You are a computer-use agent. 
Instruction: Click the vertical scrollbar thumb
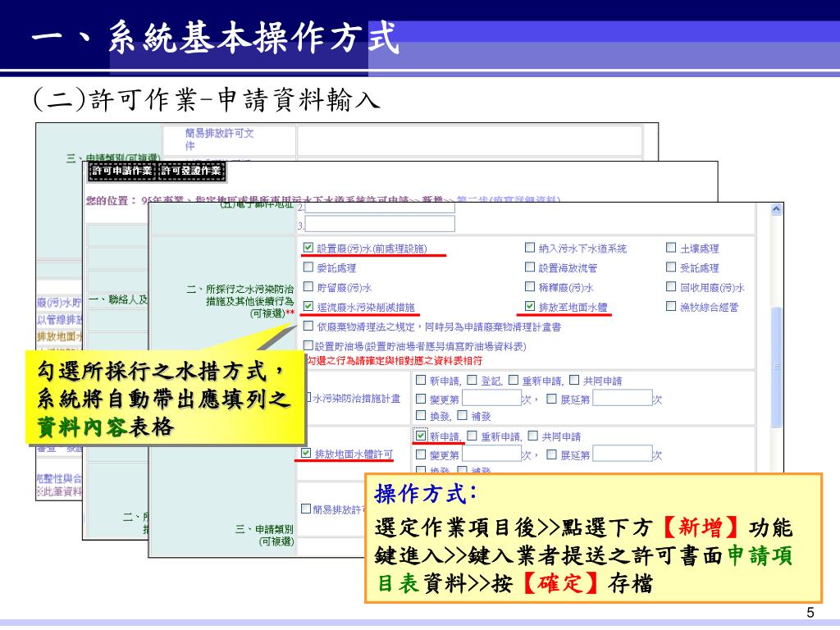pyautogui.click(x=776, y=367)
